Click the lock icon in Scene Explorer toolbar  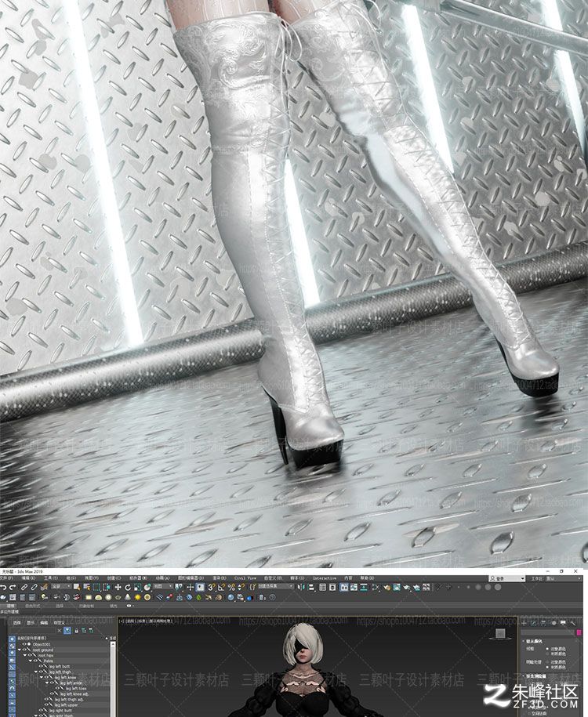[76, 631]
